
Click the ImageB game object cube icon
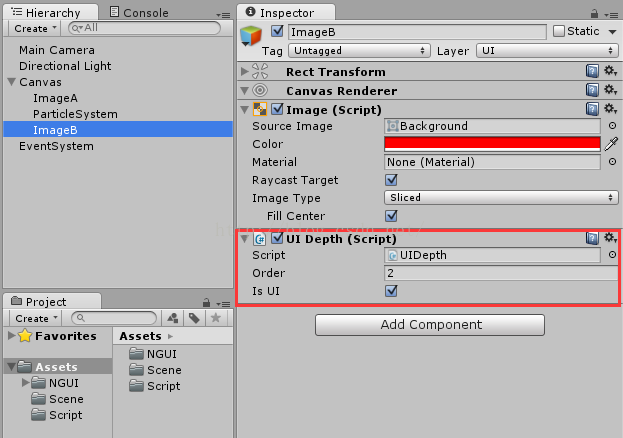point(251,36)
